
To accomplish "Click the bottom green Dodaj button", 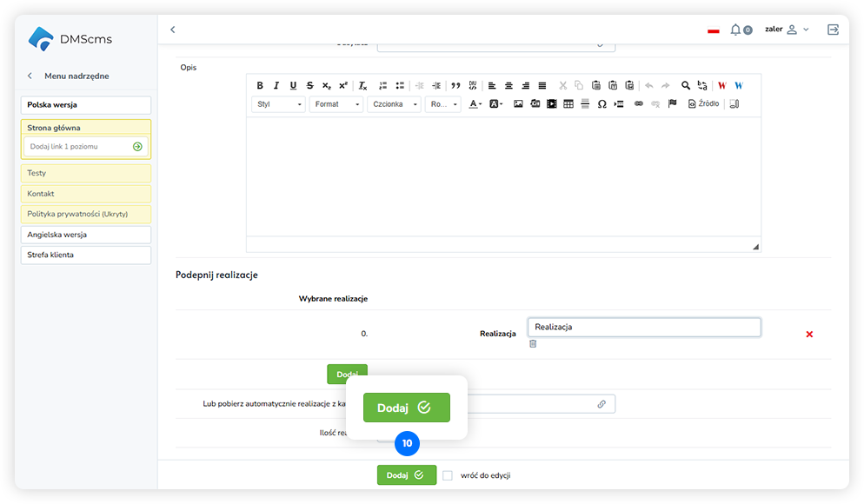I will point(406,475).
